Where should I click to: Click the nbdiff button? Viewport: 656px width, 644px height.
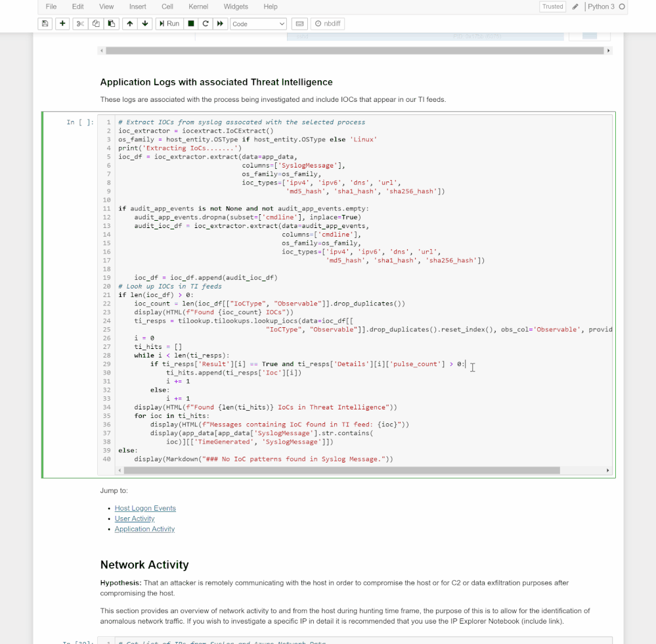[x=328, y=24]
